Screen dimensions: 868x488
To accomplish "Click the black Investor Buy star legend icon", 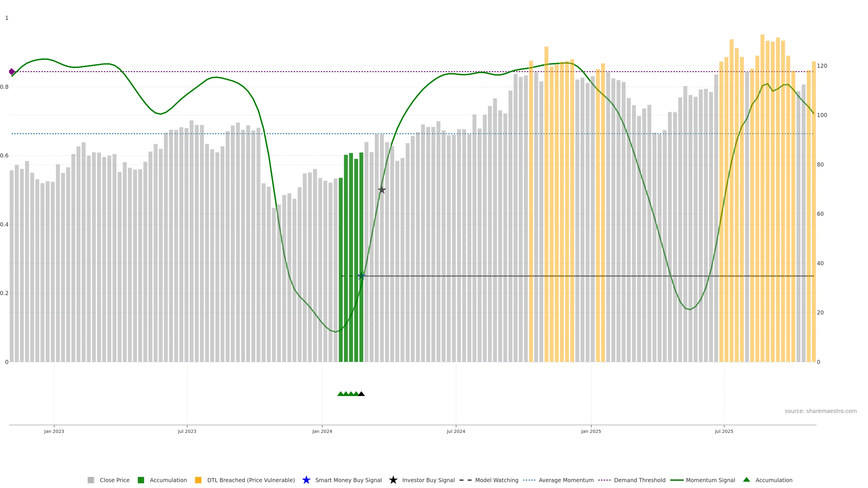I will tap(393, 480).
